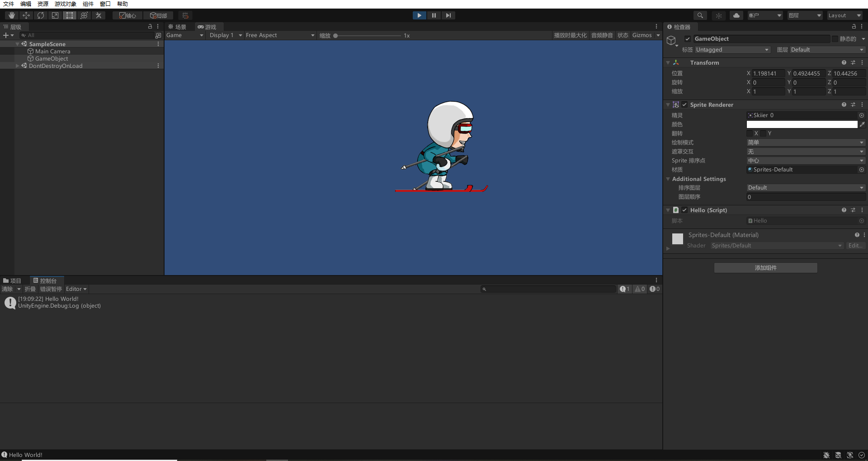Toggle the Static checkbox
The height and width of the screenshot is (461, 868).
pyautogui.click(x=835, y=39)
